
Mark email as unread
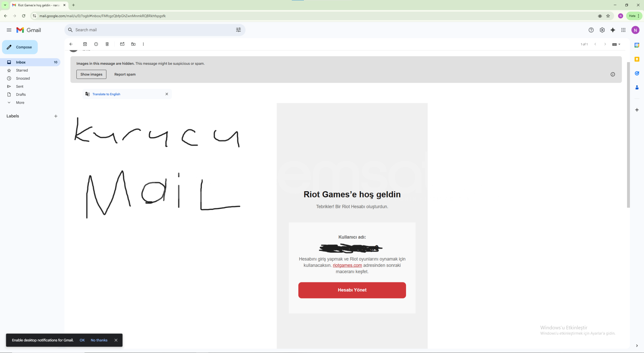point(122,44)
